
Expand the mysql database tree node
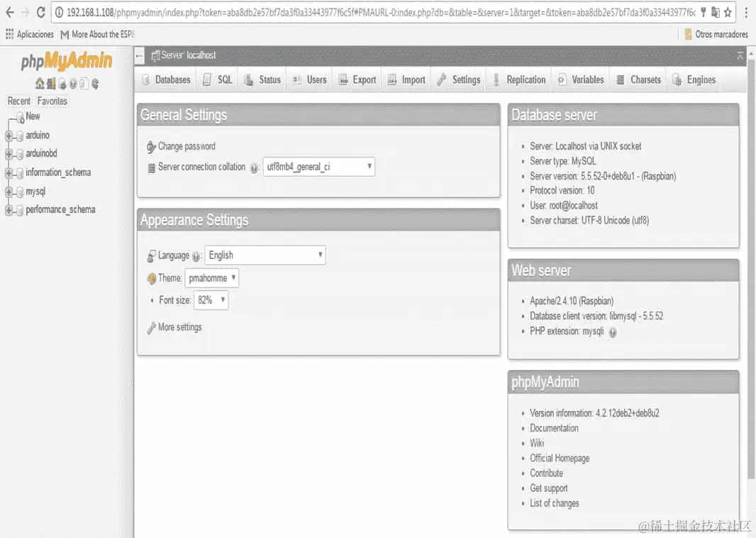click(x=9, y=192)
